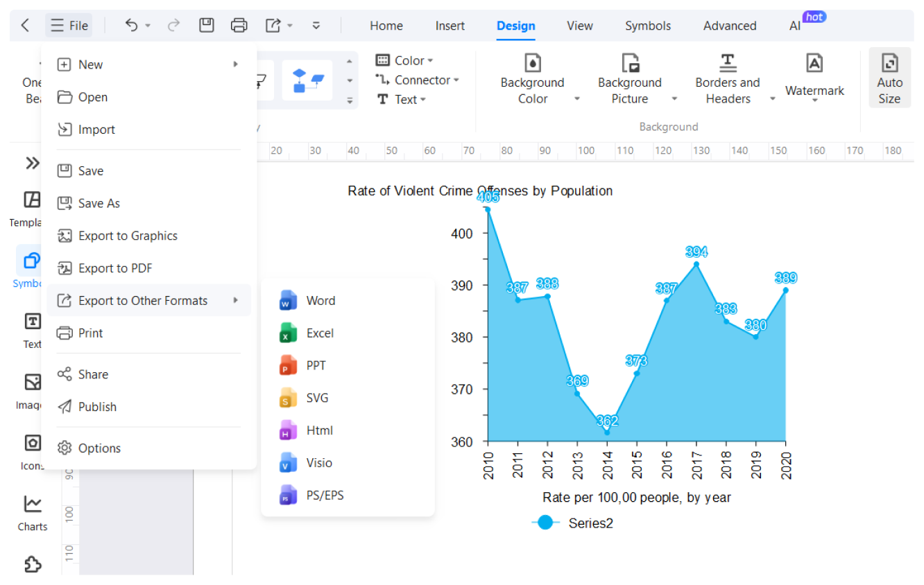Click the theme gallery up arrow

(x=350, y=62)
